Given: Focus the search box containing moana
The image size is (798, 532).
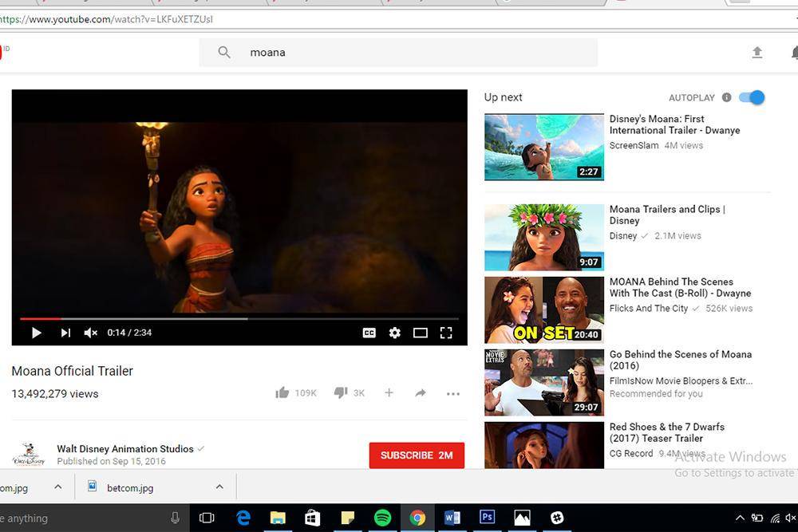Looking at the screenshot, I should 398,53.
